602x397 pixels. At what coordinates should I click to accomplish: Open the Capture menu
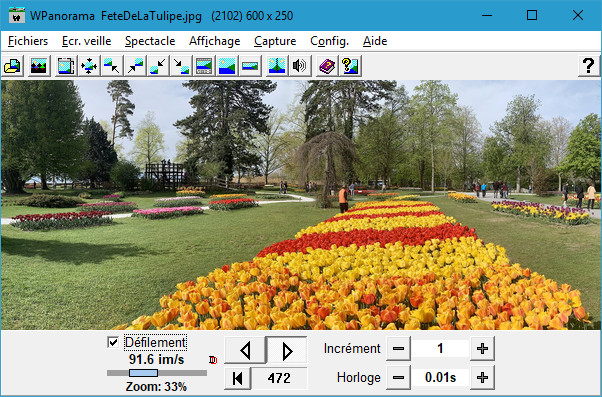click(275, 41)
